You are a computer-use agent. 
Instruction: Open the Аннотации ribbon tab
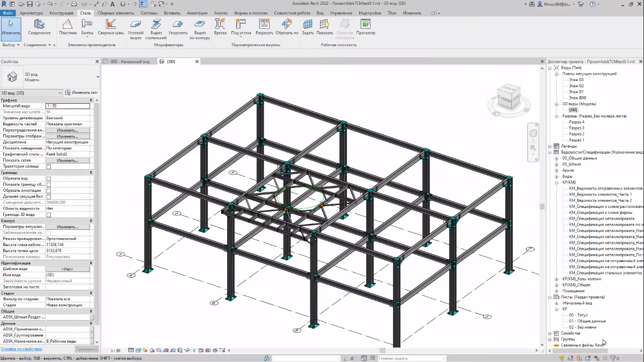click(198, 13)
